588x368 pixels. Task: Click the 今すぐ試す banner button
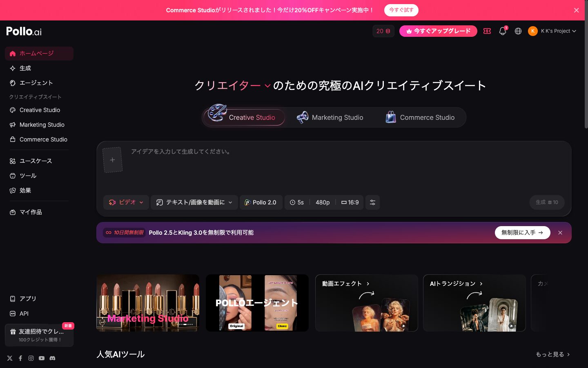click(x=401, y=10)
